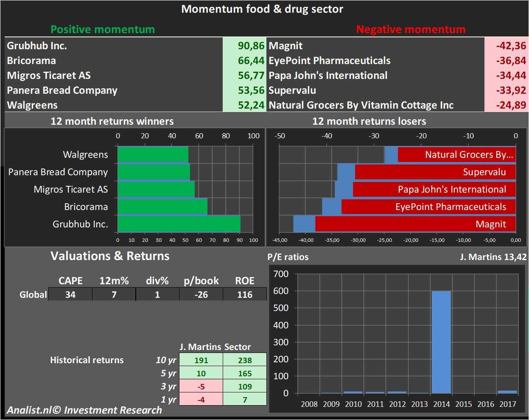Click the p/book value -26 cell
This screenshot has height=420, width=529.
[x=201, y=294]
